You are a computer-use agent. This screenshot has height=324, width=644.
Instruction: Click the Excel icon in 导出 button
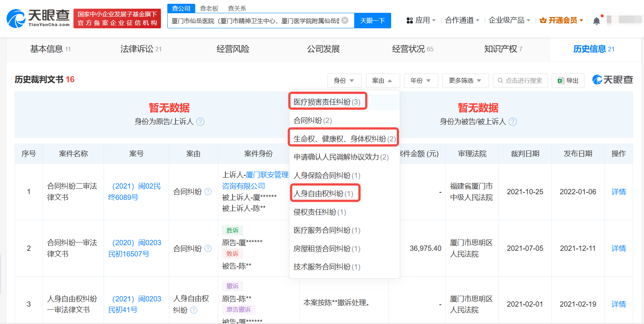tap(561, 81)
